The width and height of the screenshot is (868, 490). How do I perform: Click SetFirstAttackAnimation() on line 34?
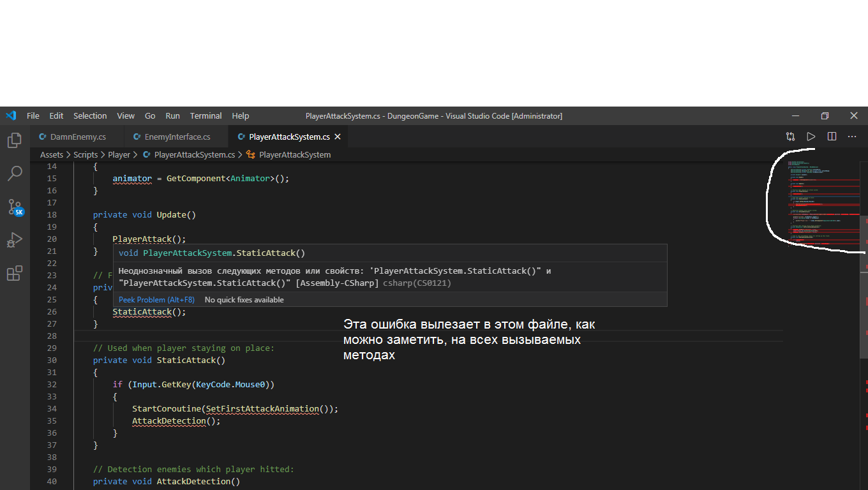(x=268, y=409)
